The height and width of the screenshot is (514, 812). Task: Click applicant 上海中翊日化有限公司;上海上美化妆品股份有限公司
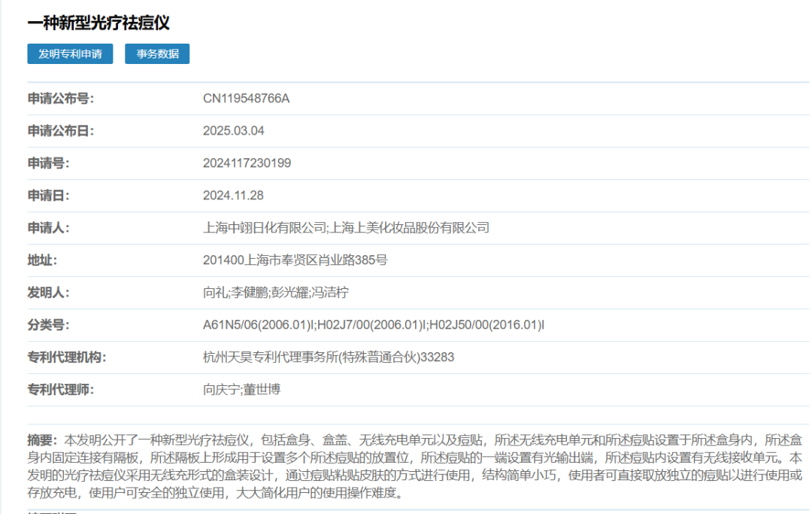tap(346, 227)
